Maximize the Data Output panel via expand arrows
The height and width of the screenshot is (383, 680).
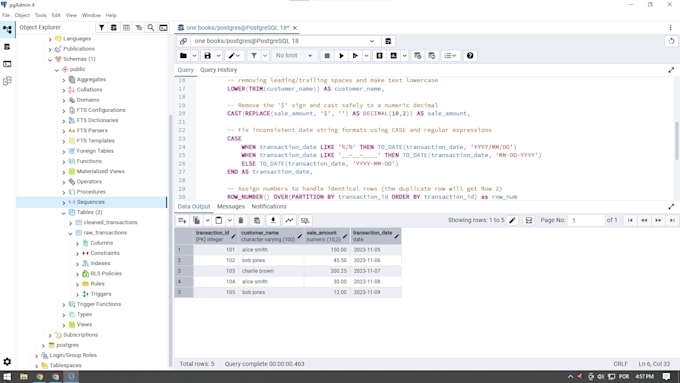click(x=671, y=206)
